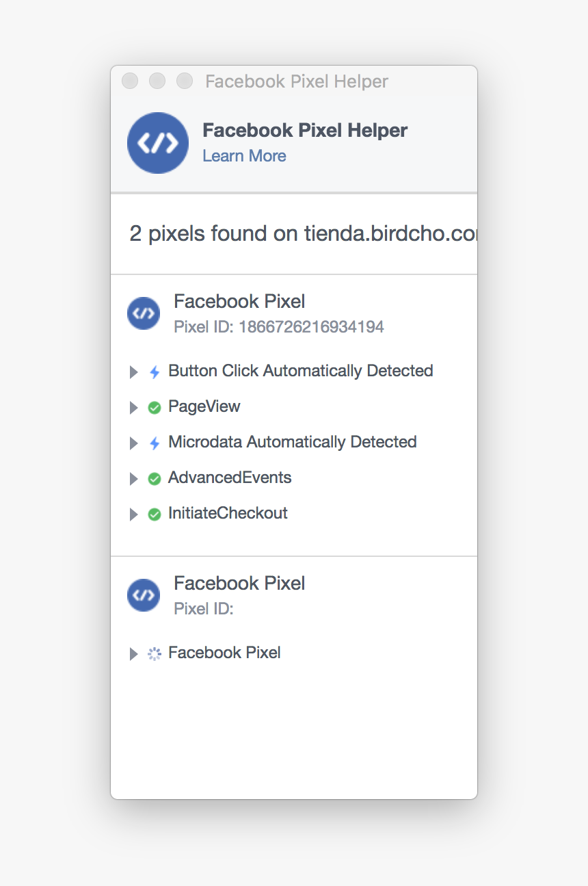Click the green checkmark next to AdvancedEvents
The height and width of the screenshot is (886, 588).
155,478
